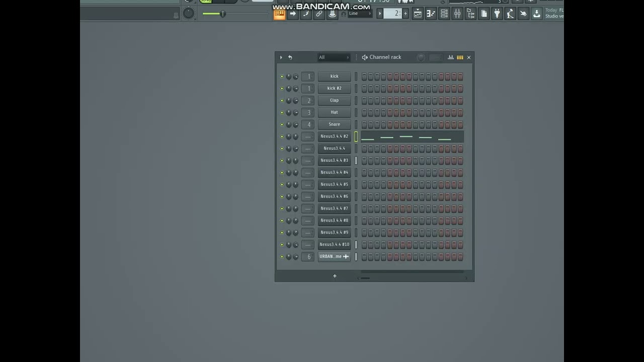Mute the Snare channel
This screenshot has width=644, height=362.
282,125
